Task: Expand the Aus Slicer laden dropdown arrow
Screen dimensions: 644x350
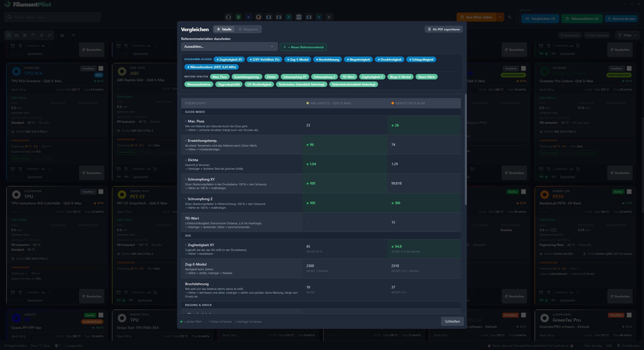Action: (x=500, y=17)
